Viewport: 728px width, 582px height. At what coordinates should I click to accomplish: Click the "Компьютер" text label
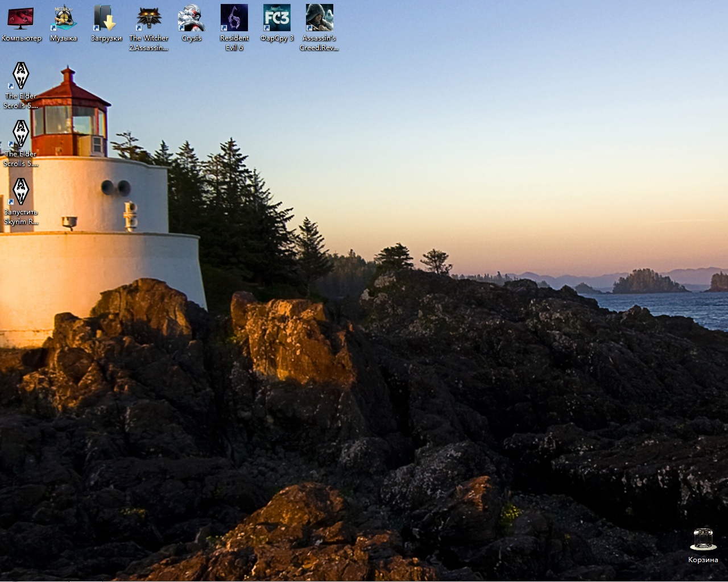21,38
